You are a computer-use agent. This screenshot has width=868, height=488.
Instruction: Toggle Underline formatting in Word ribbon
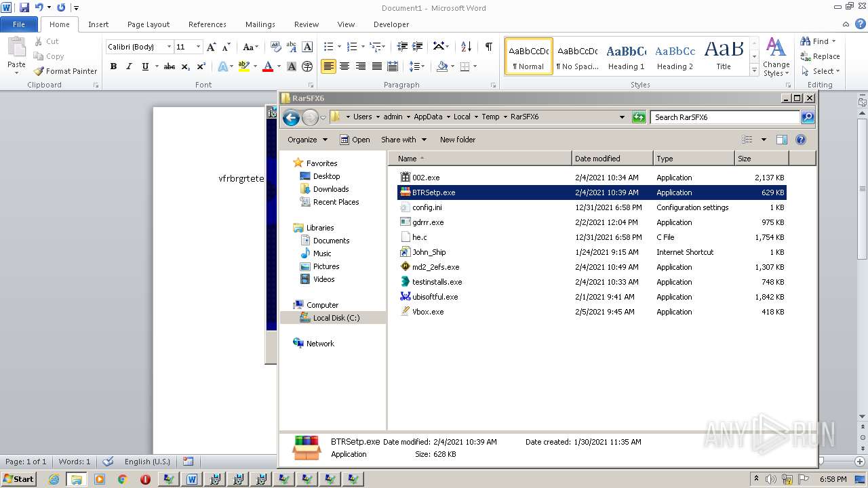click(x=144, y=66)
